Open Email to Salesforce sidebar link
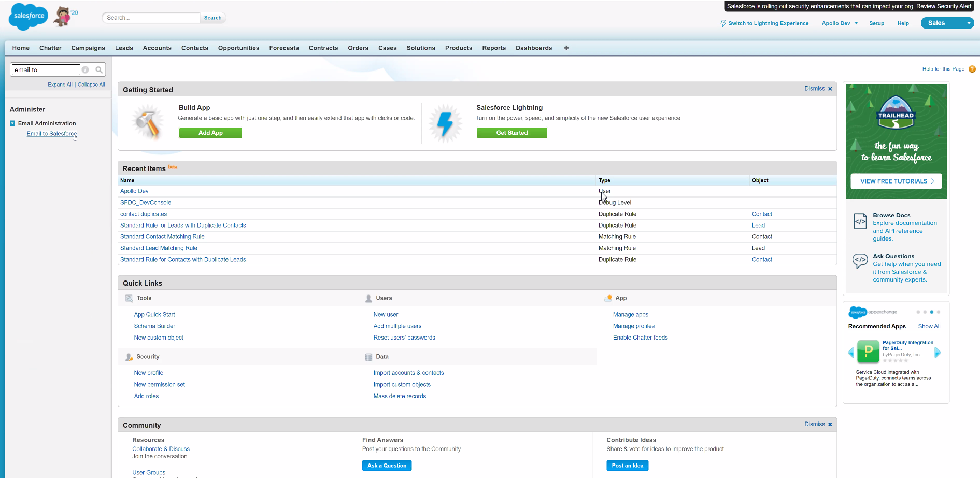The width and height of the screenshot is (980, 478). pyautogui.click(x=52, y=134)
